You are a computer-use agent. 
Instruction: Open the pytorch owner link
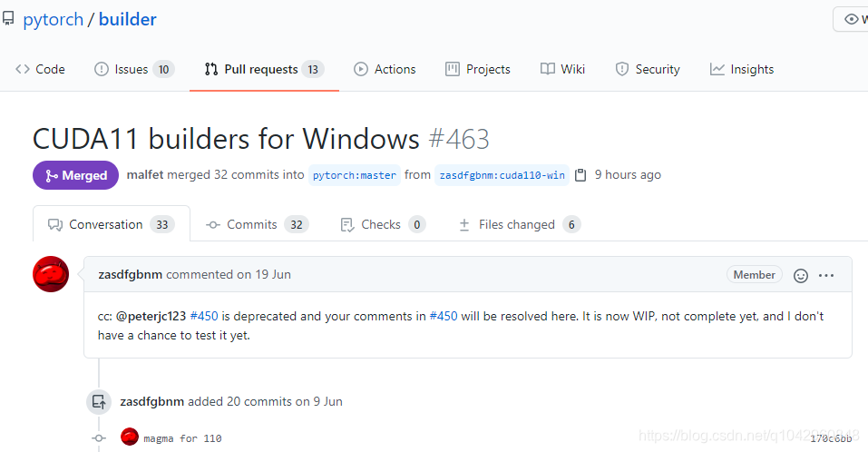click(x=54, y=19)
